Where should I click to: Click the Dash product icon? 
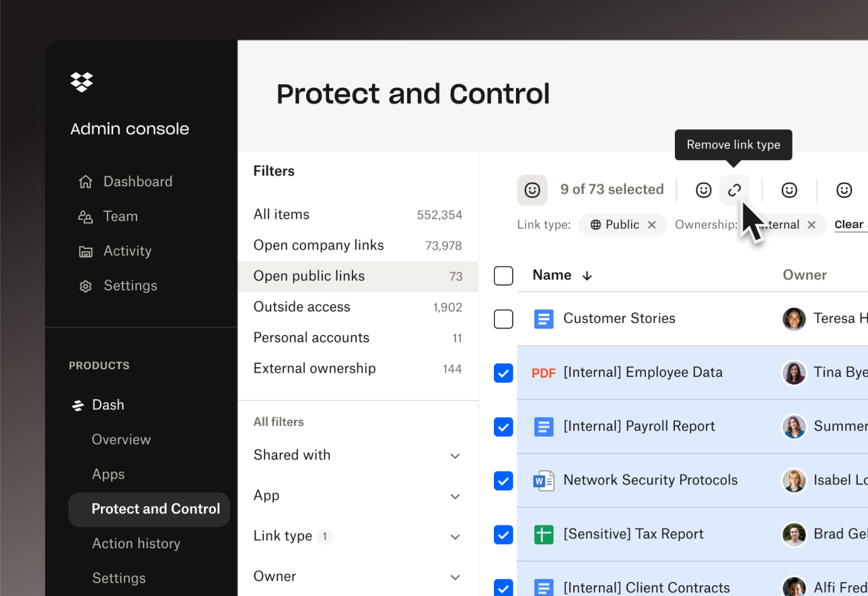(x=78, y=405)
